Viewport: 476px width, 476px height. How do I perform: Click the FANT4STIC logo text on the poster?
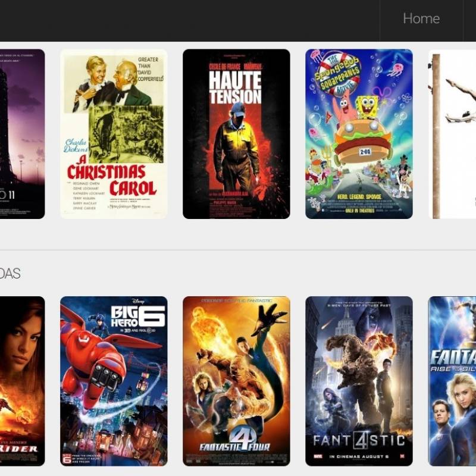click(x=359, y=440)
